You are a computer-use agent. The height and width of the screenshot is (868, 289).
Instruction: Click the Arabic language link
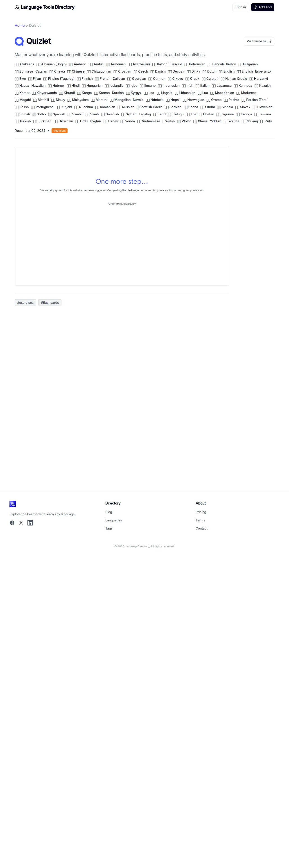pos(96,64)
